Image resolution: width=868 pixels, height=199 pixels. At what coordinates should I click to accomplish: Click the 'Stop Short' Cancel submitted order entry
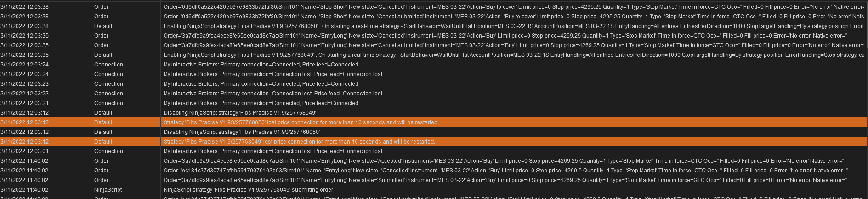(322, 17)
